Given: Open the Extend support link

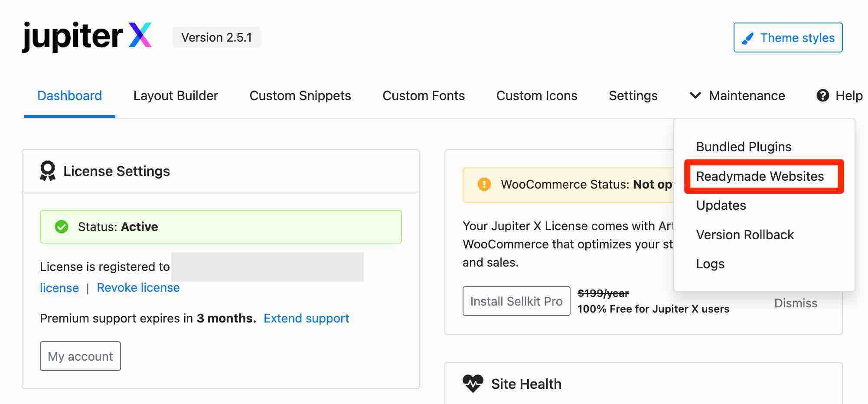Looking at the screenshot, I should [x=306, y=318].
